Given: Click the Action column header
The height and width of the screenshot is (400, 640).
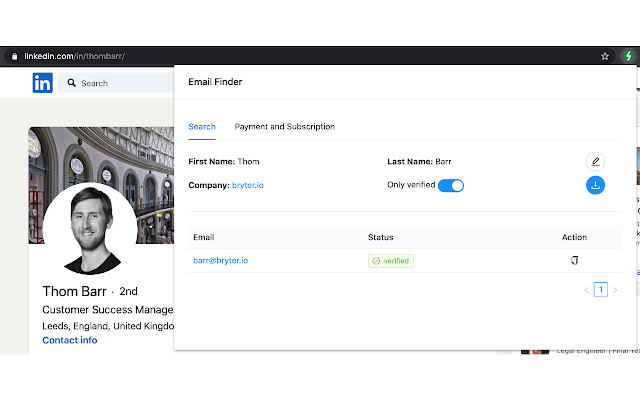Looking at the screenshot, I should (574, 238).
